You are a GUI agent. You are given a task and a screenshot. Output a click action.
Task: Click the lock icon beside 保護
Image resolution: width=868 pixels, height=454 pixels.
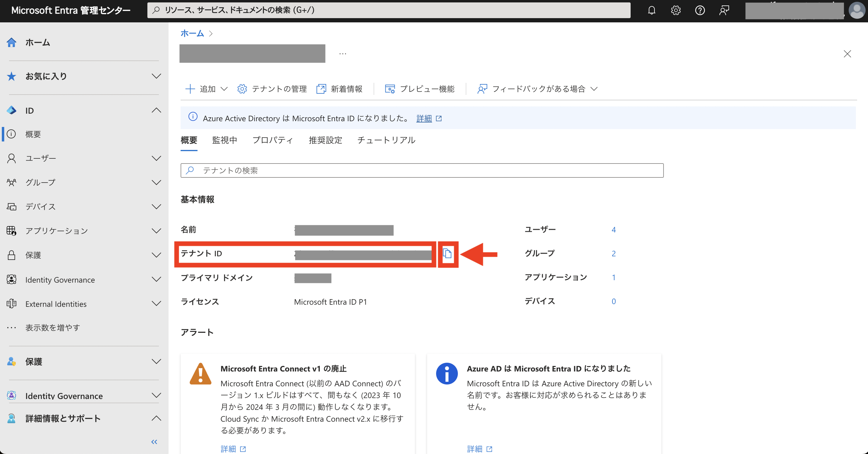pyautogui.click(x=11, y=255)
